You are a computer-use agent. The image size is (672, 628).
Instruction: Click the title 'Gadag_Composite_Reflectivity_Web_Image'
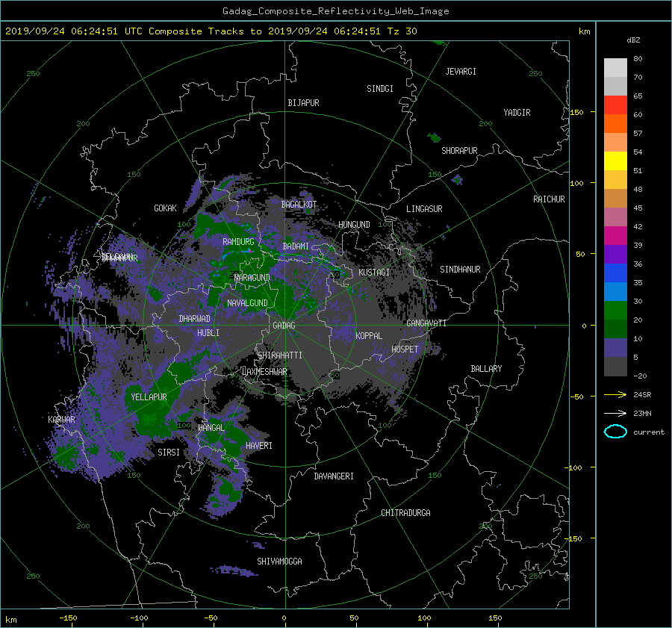point(335,11)
